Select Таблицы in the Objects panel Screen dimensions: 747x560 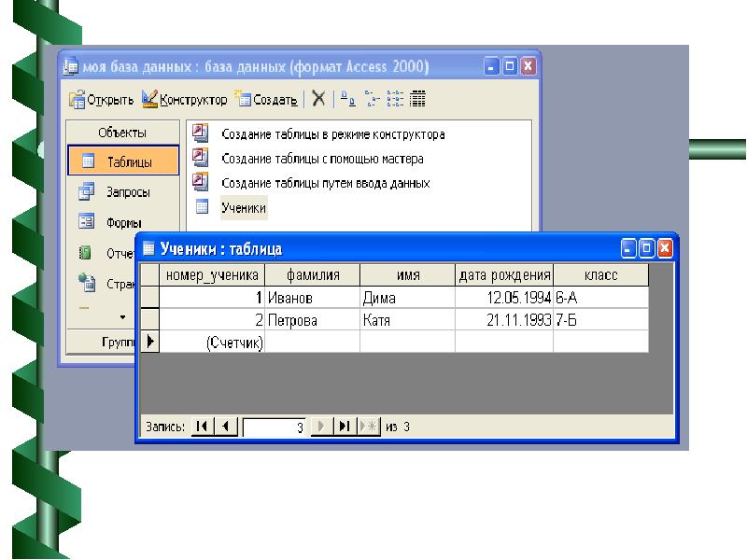pyautogui.click(x=122, y=161)
